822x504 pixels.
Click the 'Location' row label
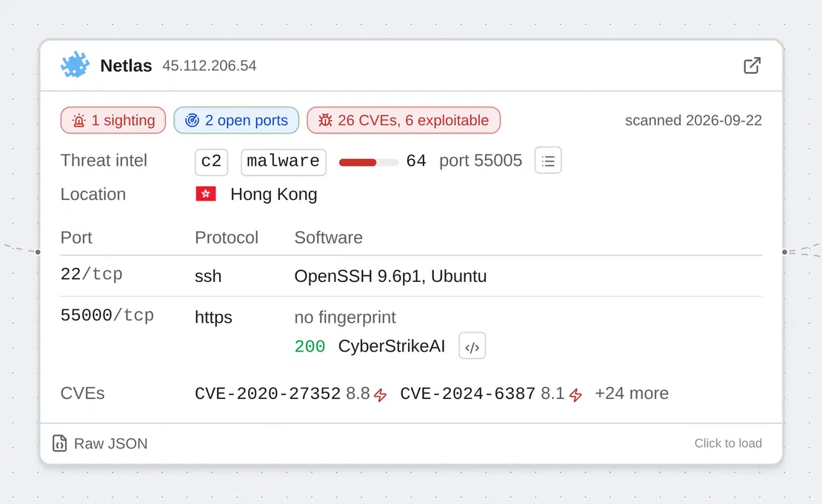point(93,195)
